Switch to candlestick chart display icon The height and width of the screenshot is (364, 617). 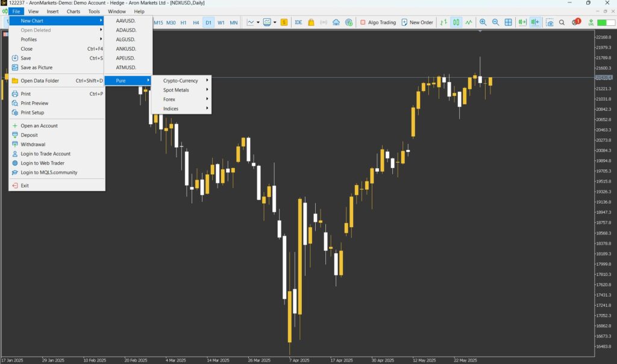(x=456, y=22)
